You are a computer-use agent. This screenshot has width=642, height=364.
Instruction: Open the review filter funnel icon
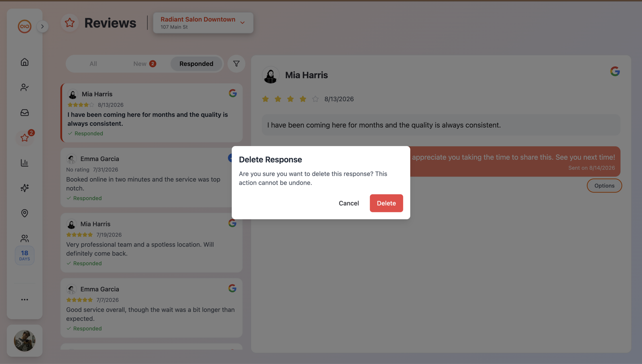click(x=236, y=63)
